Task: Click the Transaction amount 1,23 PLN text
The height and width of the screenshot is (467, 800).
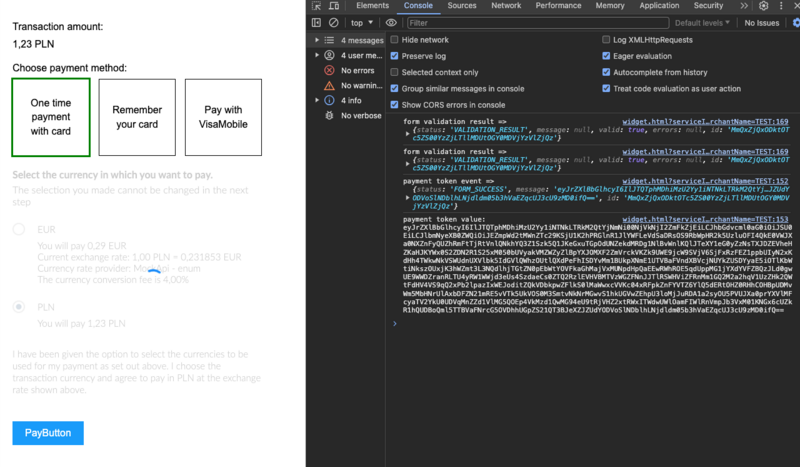Action: pyautogui.click(x=33, y=44)
